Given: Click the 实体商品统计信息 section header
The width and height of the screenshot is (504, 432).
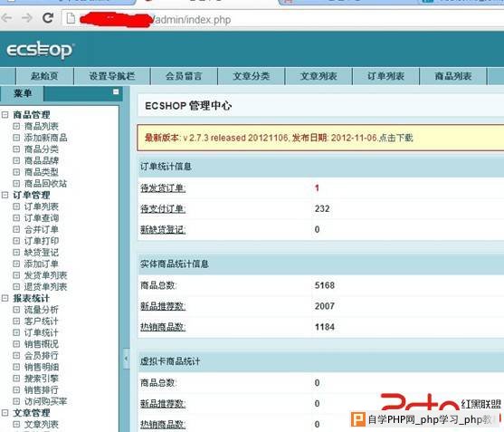Looking at the screenshot, I should [x=175, y=264].
